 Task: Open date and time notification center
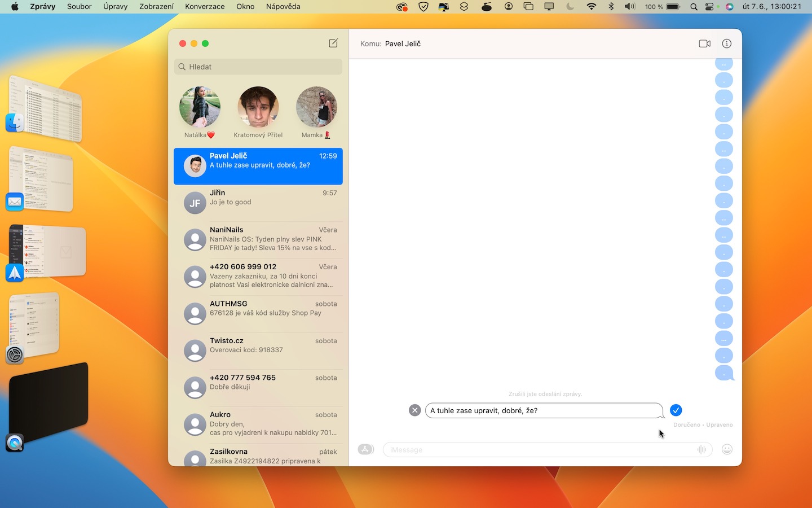point(772,7)
